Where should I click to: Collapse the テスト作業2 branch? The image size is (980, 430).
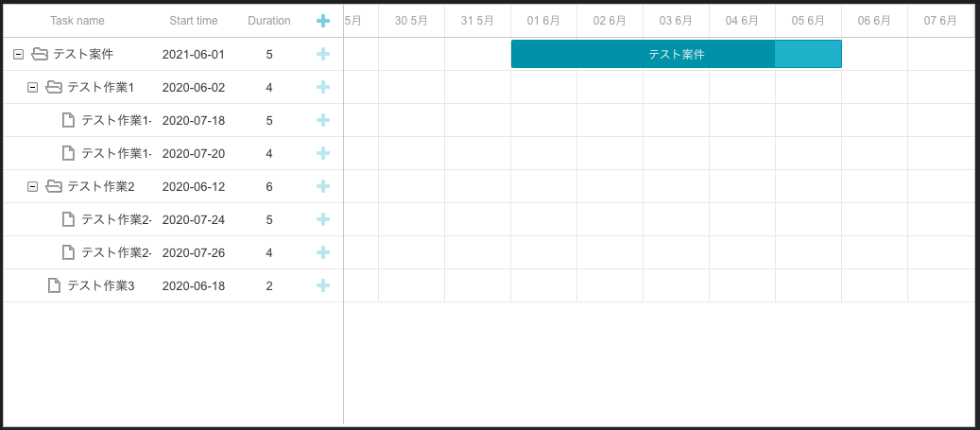(x=33, y=187)
